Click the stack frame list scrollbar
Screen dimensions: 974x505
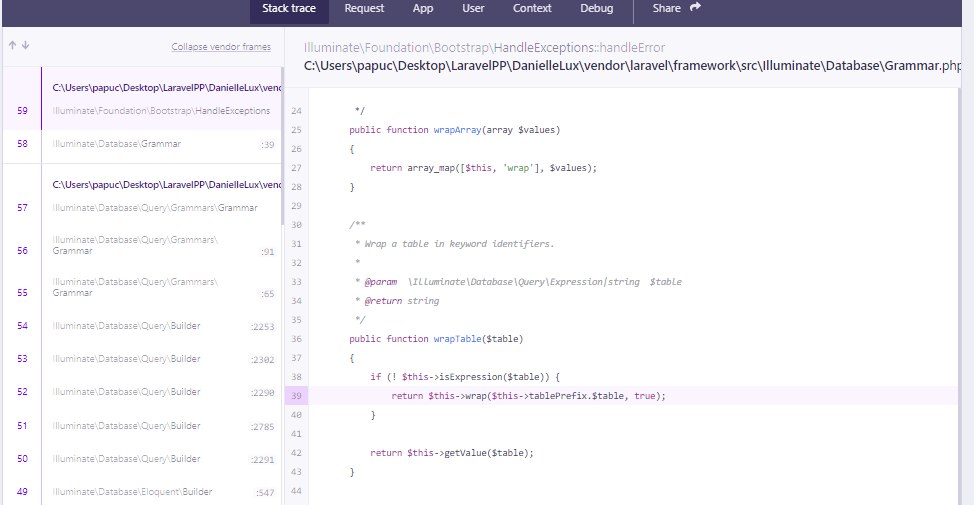point(282,140)
